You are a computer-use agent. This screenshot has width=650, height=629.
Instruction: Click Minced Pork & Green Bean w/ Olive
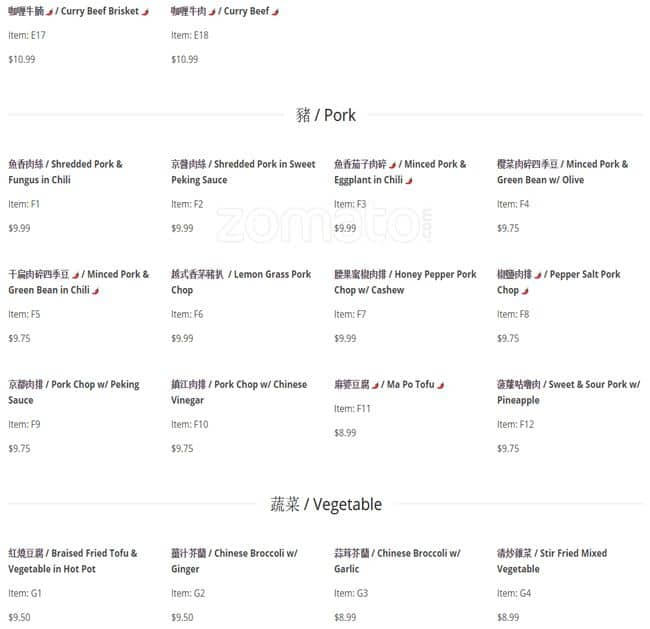(x=563, y=172)
